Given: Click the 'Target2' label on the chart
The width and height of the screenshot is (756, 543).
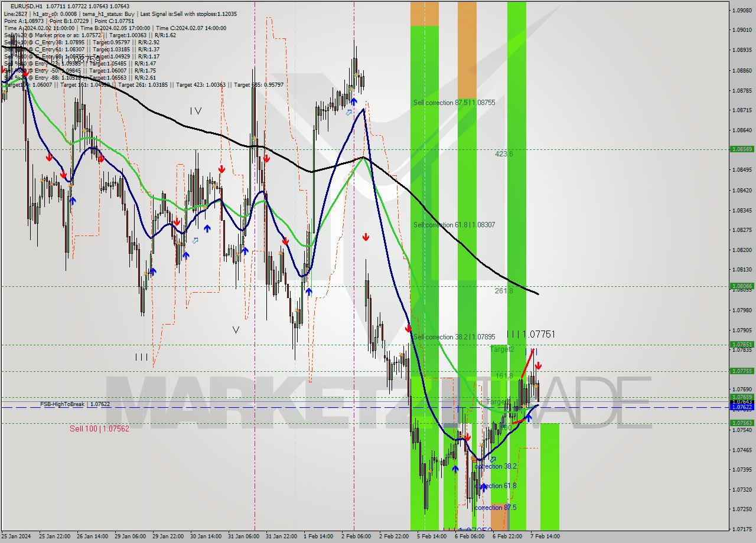Looking at the screenshot, I should pos(502,349).
